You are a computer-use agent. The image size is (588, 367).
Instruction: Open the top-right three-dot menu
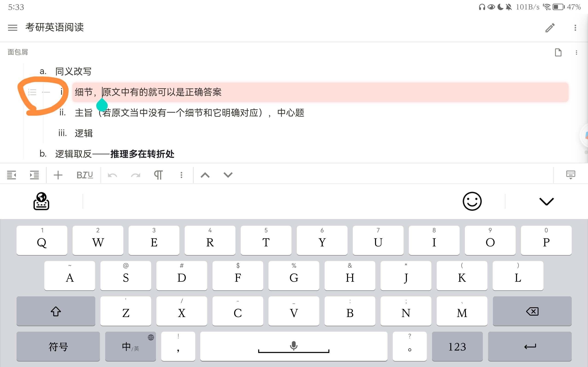point(575,28)
